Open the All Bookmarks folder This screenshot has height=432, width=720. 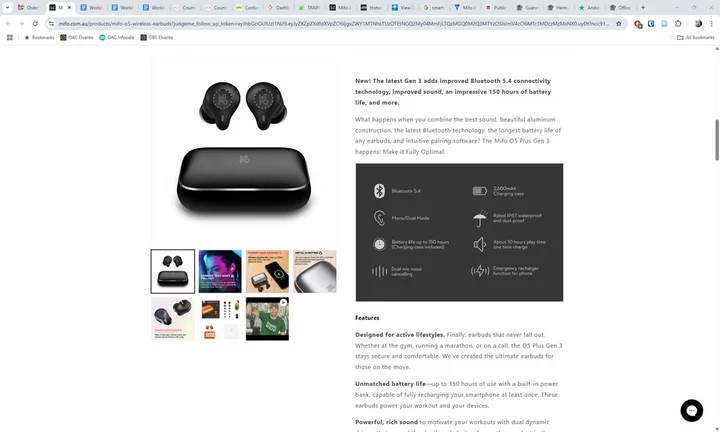coord(696,38)
